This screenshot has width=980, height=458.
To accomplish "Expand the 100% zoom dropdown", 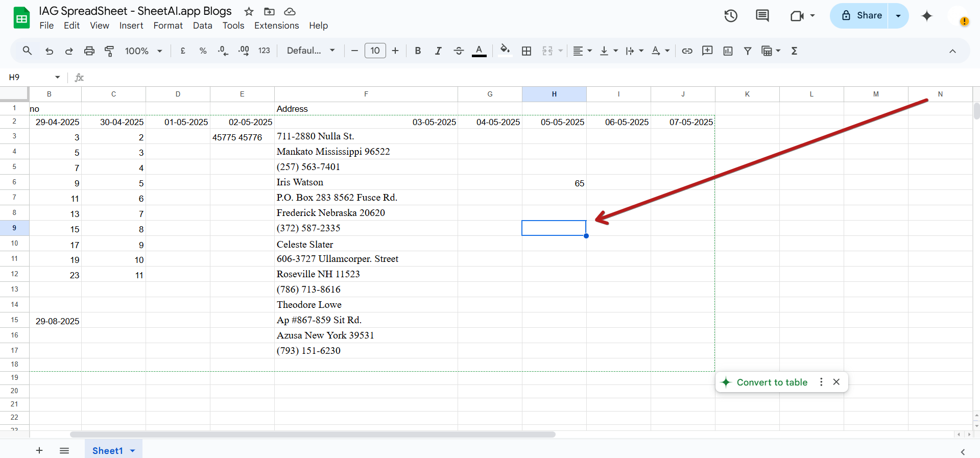I will click(144, 51).
